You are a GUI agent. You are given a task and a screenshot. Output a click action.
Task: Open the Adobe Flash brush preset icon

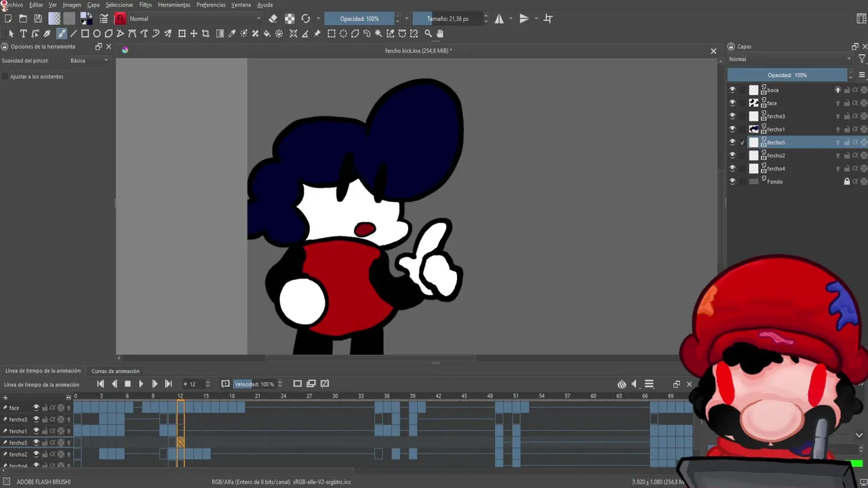point(120,19)
